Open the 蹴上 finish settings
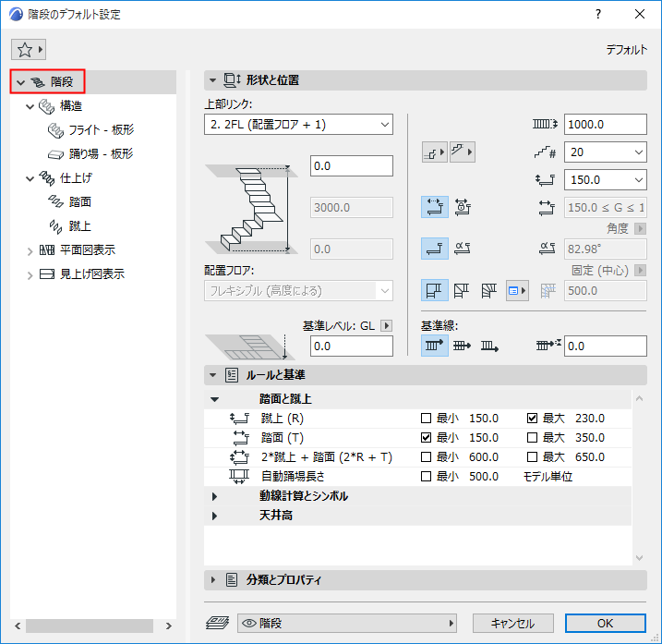This screenshot has width=662, height=644. (79, 226)
